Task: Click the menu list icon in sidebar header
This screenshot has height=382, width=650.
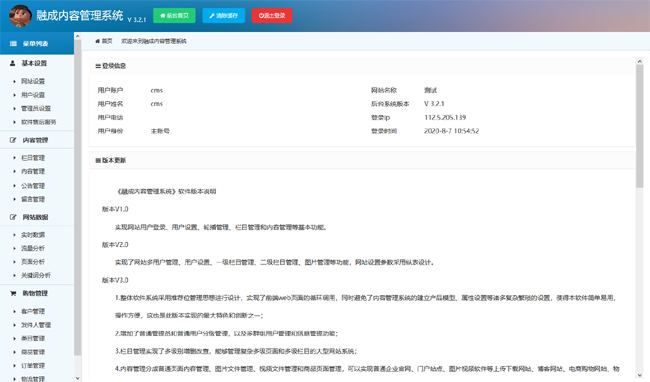Action: (13, 44)
